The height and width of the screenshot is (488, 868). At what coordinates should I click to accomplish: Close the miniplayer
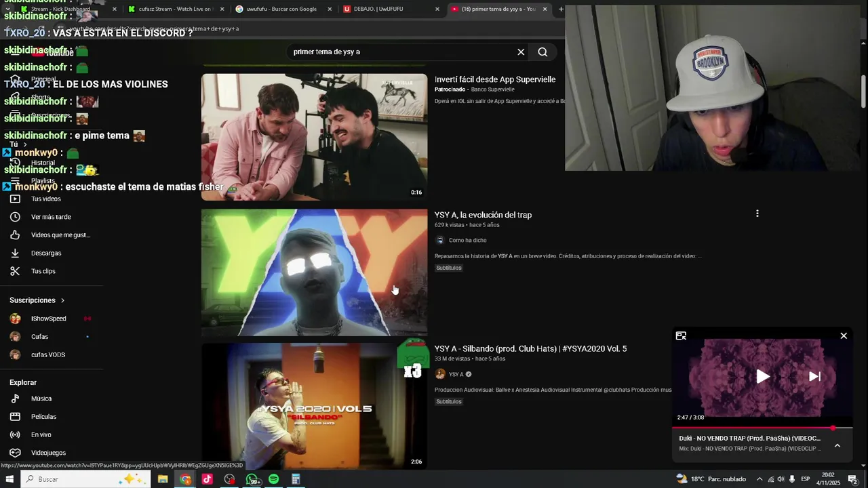(844, 335)
